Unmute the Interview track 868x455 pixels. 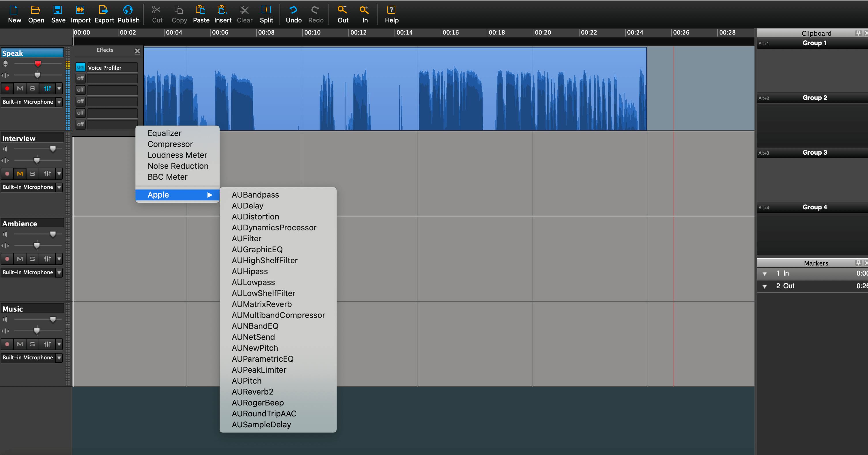20,173
